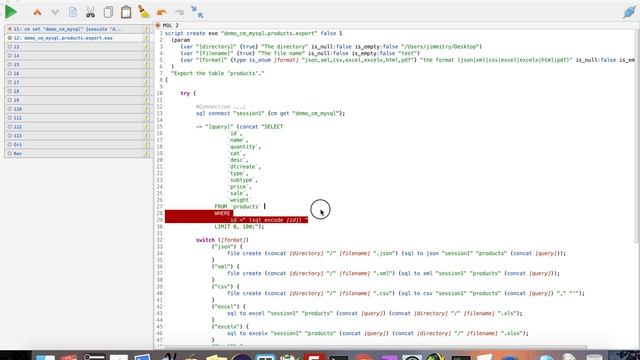Select the i4 slot in the list
Viewport: 640px width, 360px height.
pyautogui.click(x=78, y=56)
